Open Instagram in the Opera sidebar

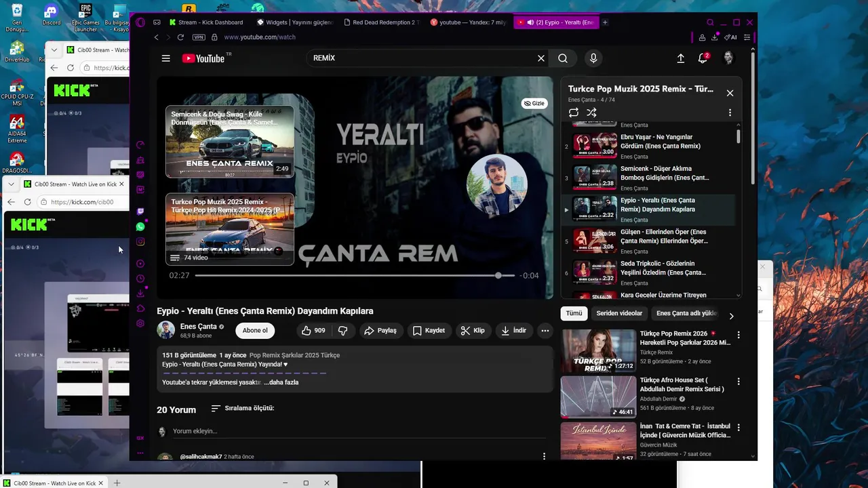click(x=140, y=242)
